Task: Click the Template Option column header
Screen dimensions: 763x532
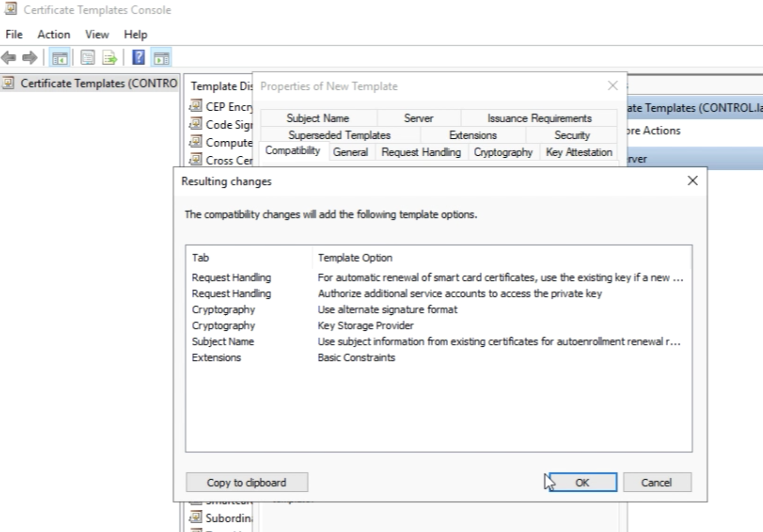Action: tap(355, 258)
